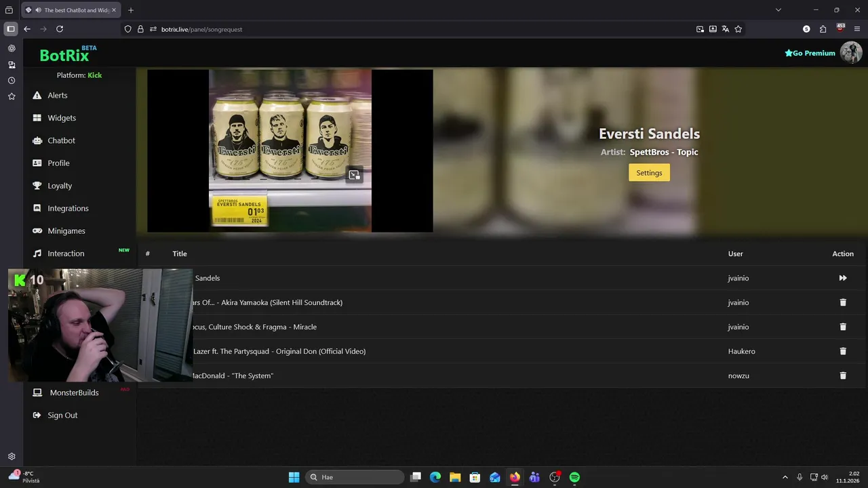Click the Widgets grid icon
868x488 pixels.
tap(37, 118)
